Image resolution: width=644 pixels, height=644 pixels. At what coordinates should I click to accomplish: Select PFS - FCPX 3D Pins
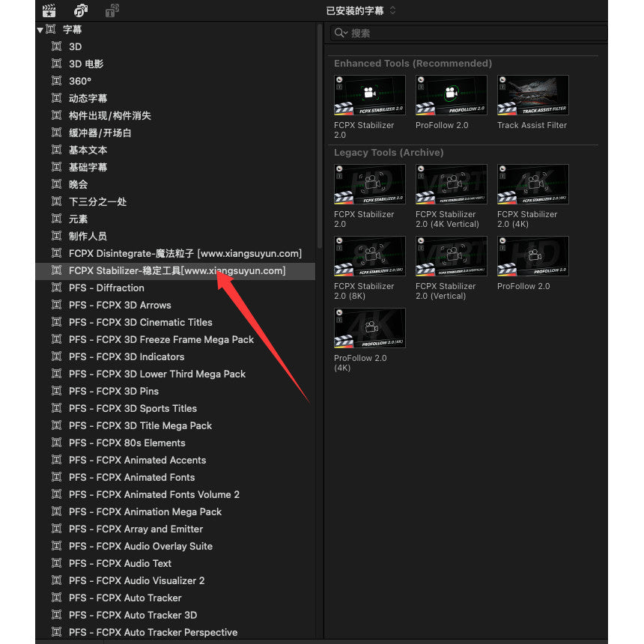coord(175,392)
